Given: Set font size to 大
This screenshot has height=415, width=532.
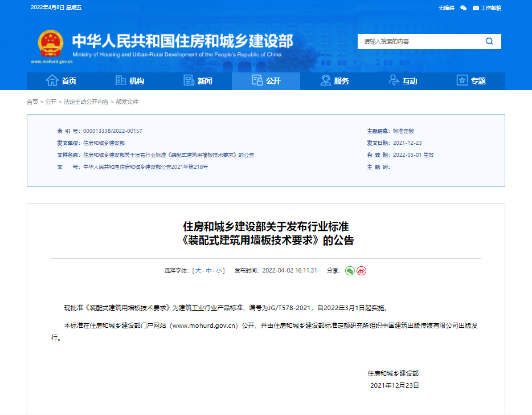Looking at the screenshot, I should point(198,271).
